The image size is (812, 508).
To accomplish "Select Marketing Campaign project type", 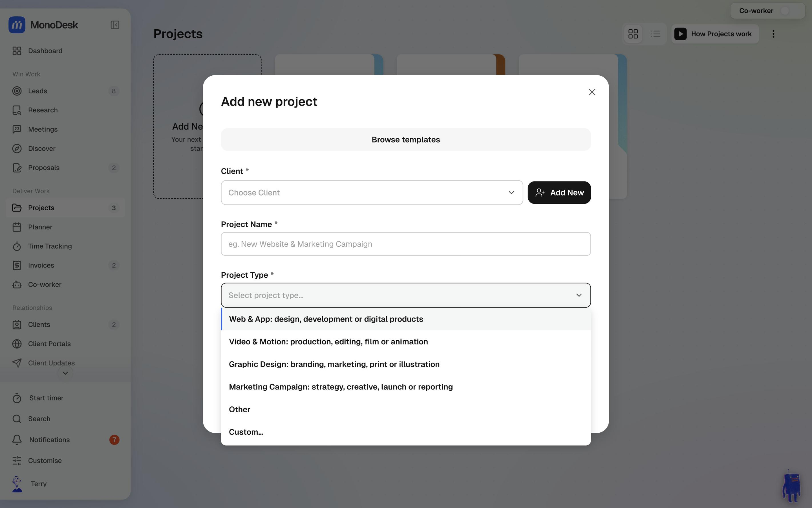I will (x=406, y=387).
